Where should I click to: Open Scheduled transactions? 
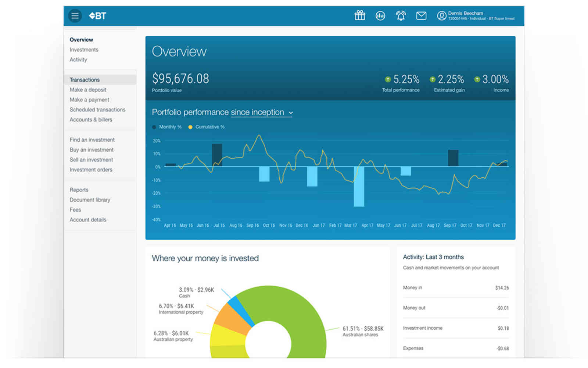point(97,110)
